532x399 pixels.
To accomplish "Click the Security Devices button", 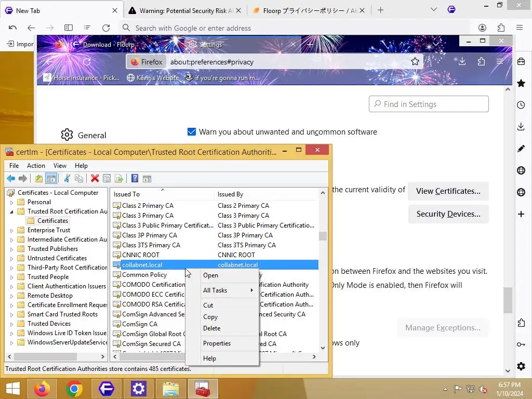I will click(x=448, y=214).
